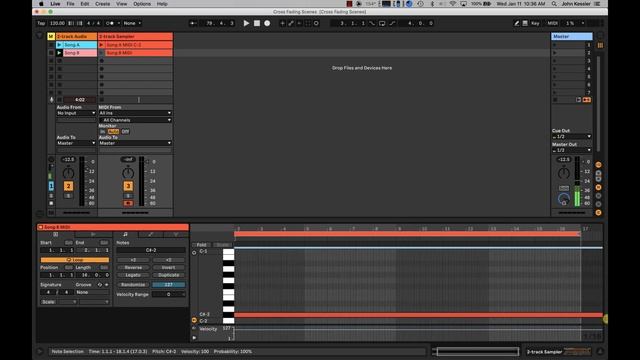Launch Master scene 1
Viewport: 640px width, 360px height.
(x=555, y=44)
